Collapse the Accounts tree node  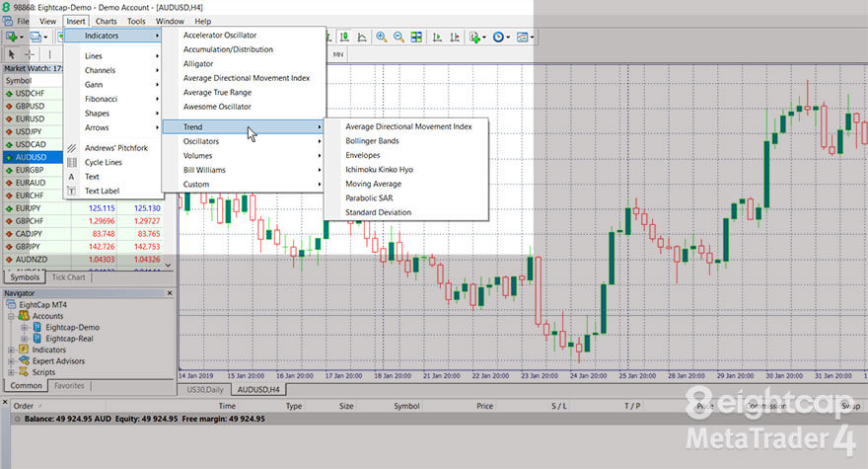tap(11, 316)
